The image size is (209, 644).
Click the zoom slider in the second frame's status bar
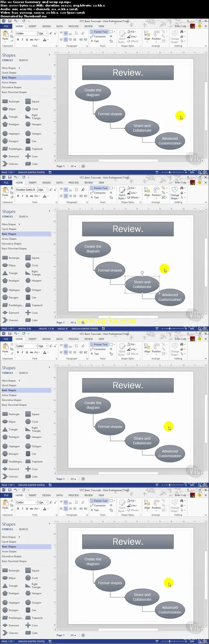175,329
